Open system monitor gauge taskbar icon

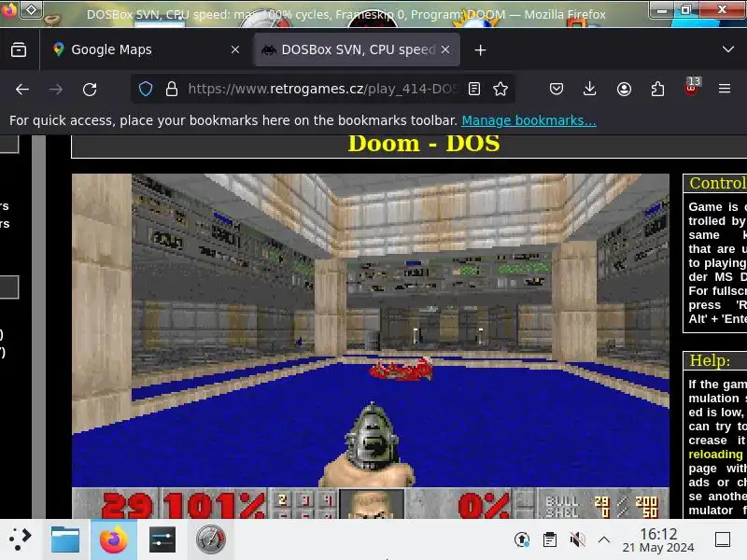(211, 539)
